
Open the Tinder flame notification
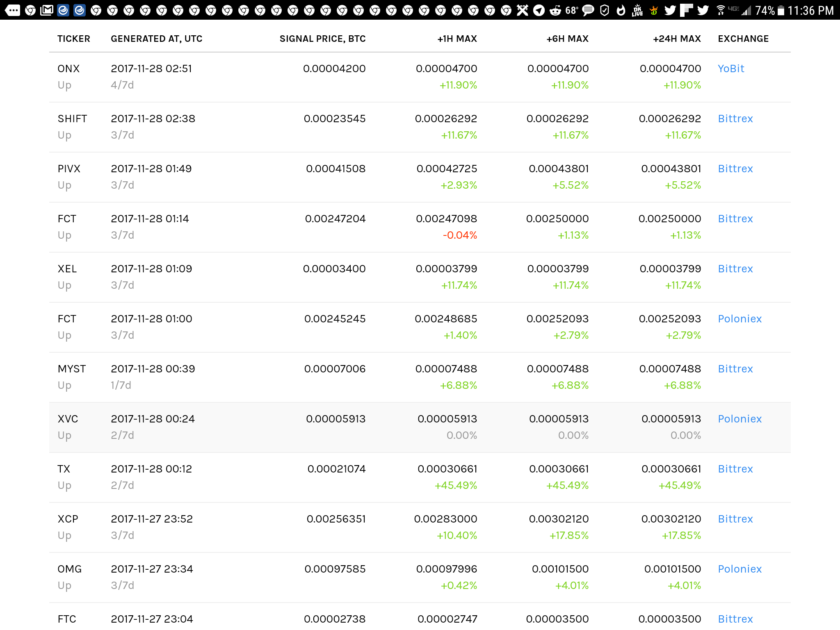coord(621,10)
